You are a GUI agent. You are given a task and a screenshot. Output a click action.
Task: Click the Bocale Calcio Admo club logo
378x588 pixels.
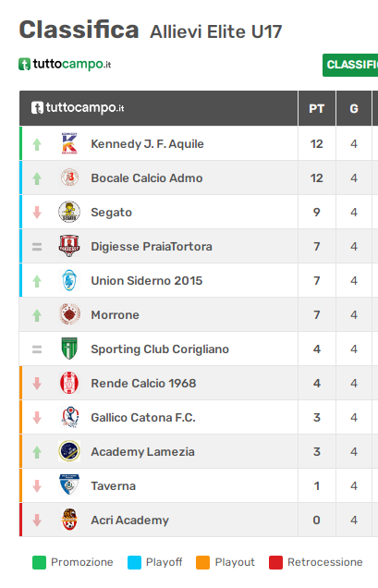tap(69, 178)
